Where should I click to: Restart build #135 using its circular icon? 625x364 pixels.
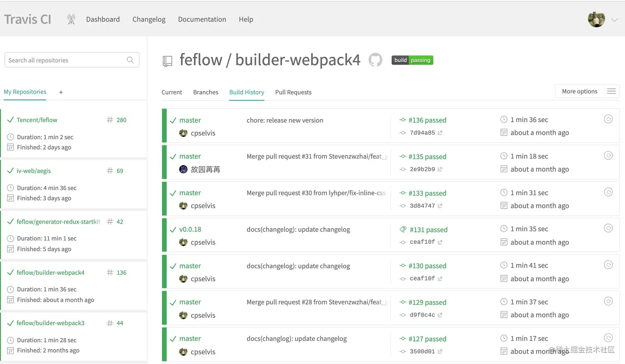pos(608,156)
